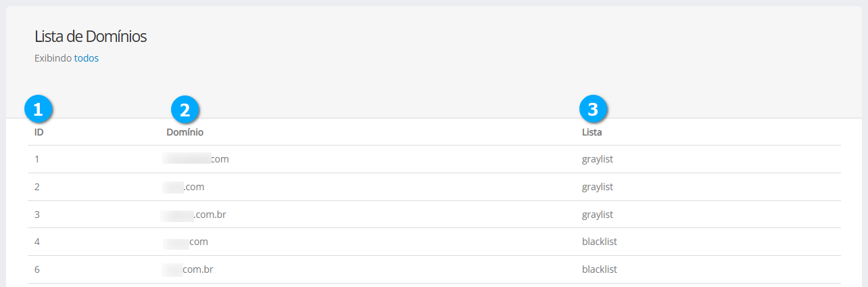Select ID cell of row 2
Viewport: 868px width, 287px height.
(x=37, y=187)
